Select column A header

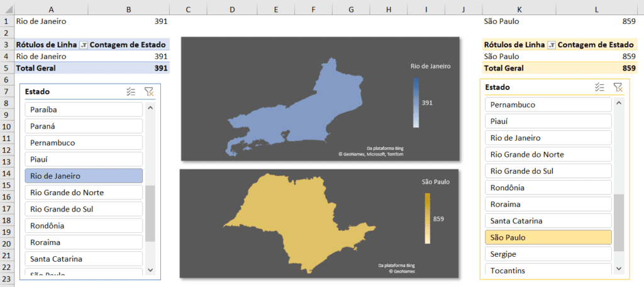(x=51, y=10)
